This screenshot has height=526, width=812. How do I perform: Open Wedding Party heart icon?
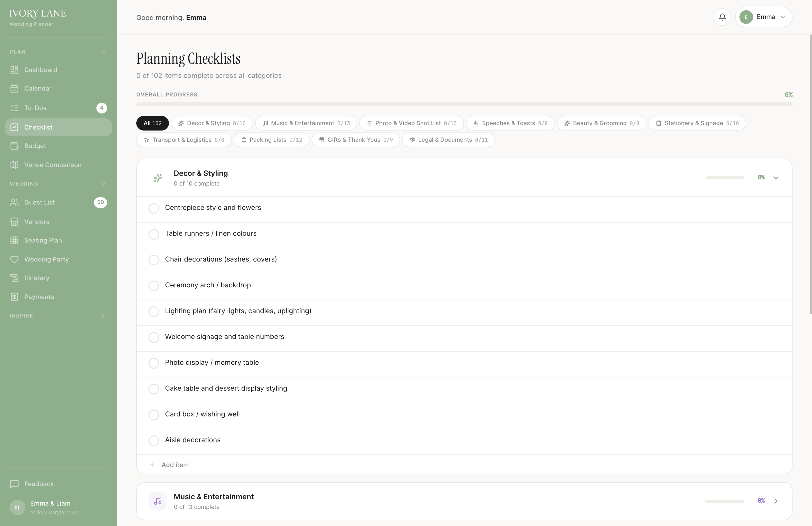(x=14, y=259)
